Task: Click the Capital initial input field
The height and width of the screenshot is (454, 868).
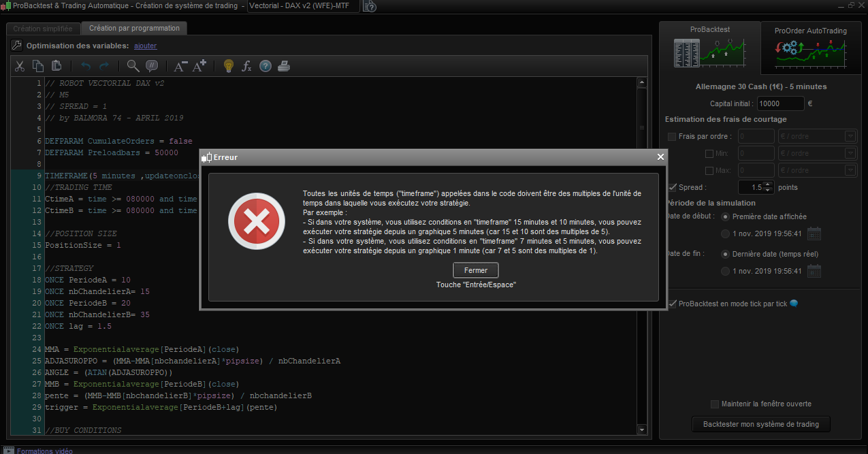Action: pyautogui.click(x=780, y=103)
